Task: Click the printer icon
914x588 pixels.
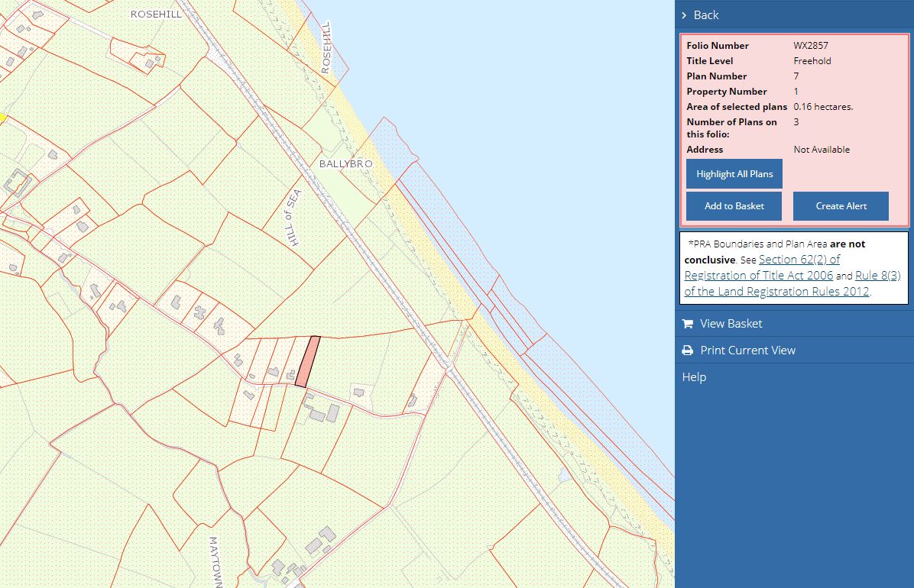Action: pyautogui.click(x=687, y=351)
